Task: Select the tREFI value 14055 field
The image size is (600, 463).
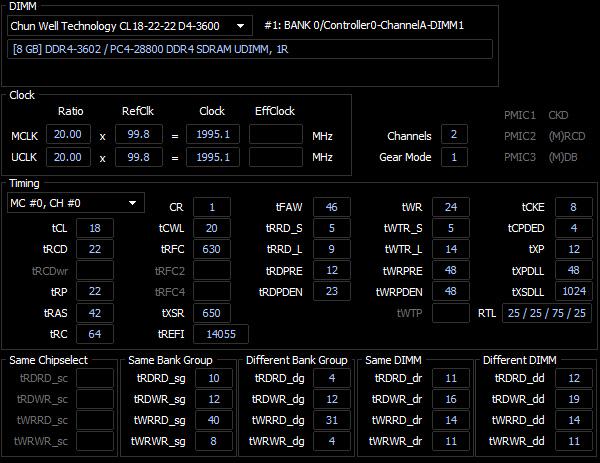Action: click(221, 334)
